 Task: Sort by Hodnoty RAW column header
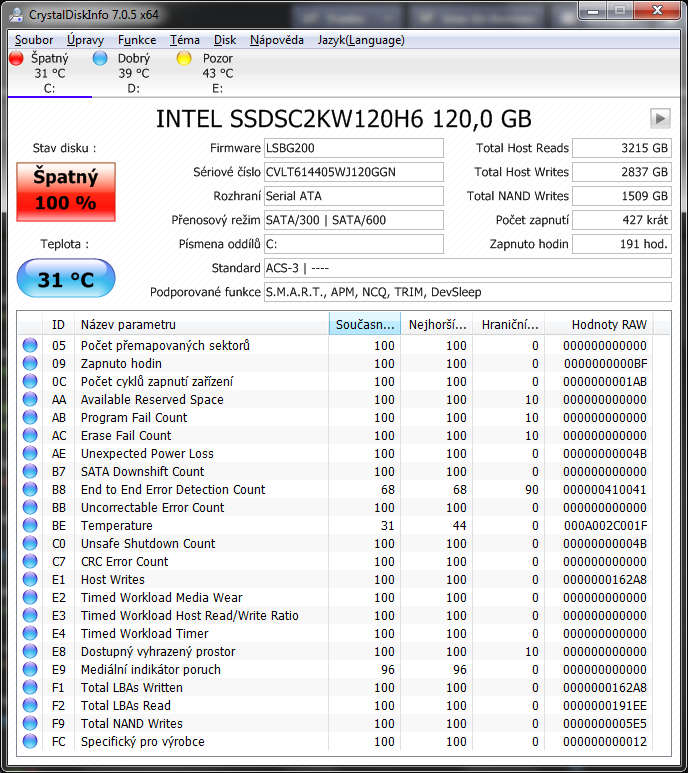[x=598, y=324]
